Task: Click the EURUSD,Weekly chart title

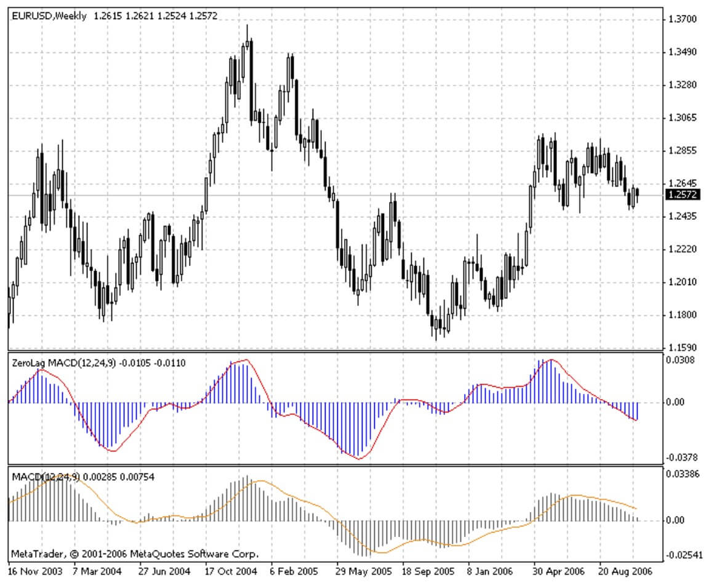Action: tap(49, 16)
